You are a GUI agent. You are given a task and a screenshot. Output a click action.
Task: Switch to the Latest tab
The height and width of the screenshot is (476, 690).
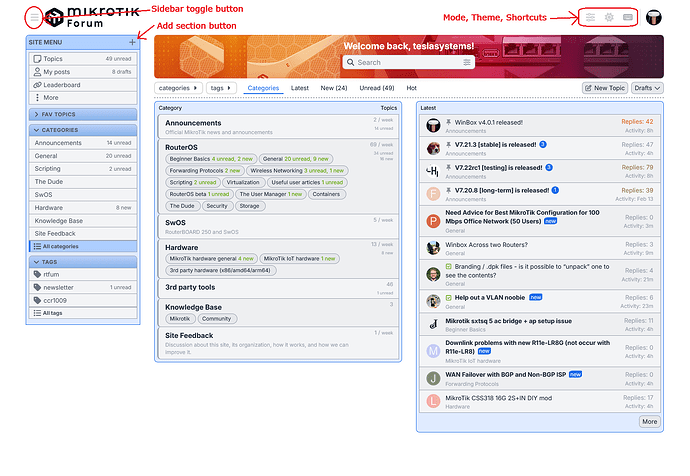click(300, 88)
